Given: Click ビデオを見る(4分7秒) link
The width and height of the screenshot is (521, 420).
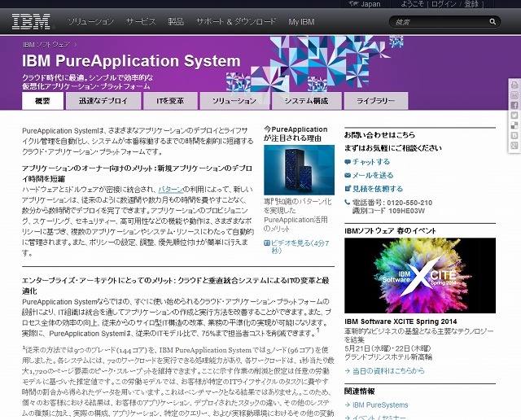Looking at the screenshot, I should (300, 247).
